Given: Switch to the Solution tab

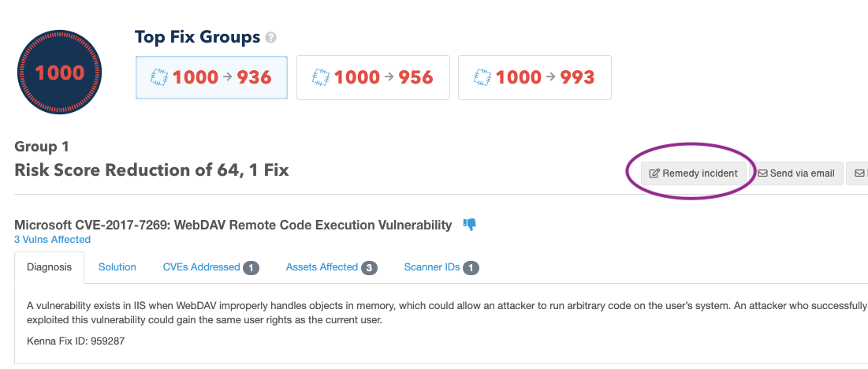Looking at the screenshot, I should coord(117,267).
